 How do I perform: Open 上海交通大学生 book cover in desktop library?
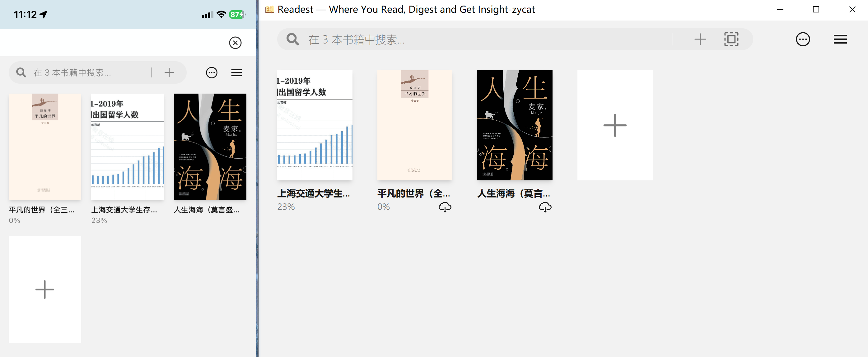tap(315, 125)
